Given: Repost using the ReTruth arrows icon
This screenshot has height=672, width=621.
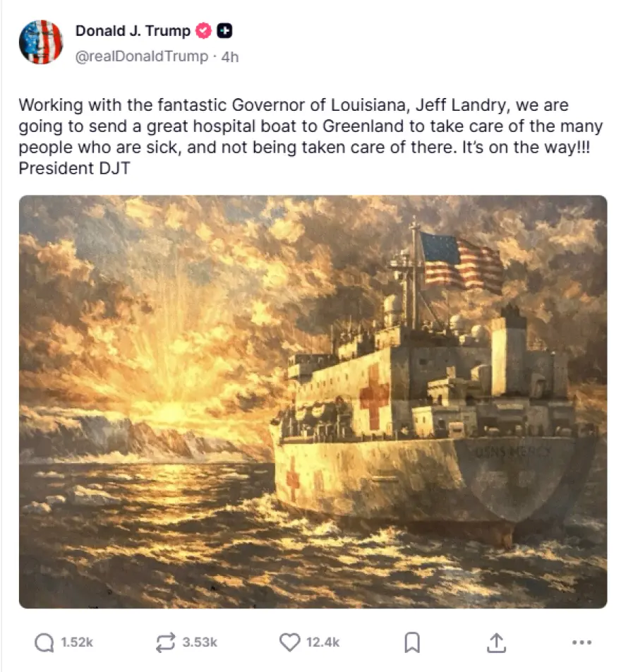Looking at the screenshot, I should point(165,642).
